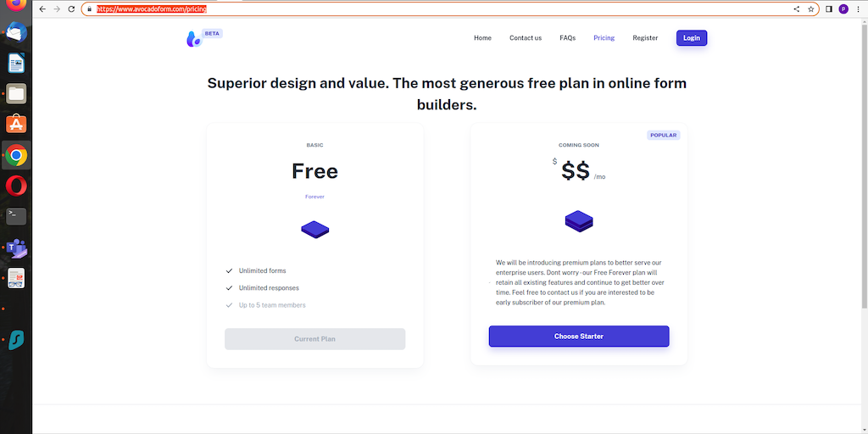Open Ubuntu Software from the dock
The width and height of the screenshot is (868, 434).
point(16,125)
